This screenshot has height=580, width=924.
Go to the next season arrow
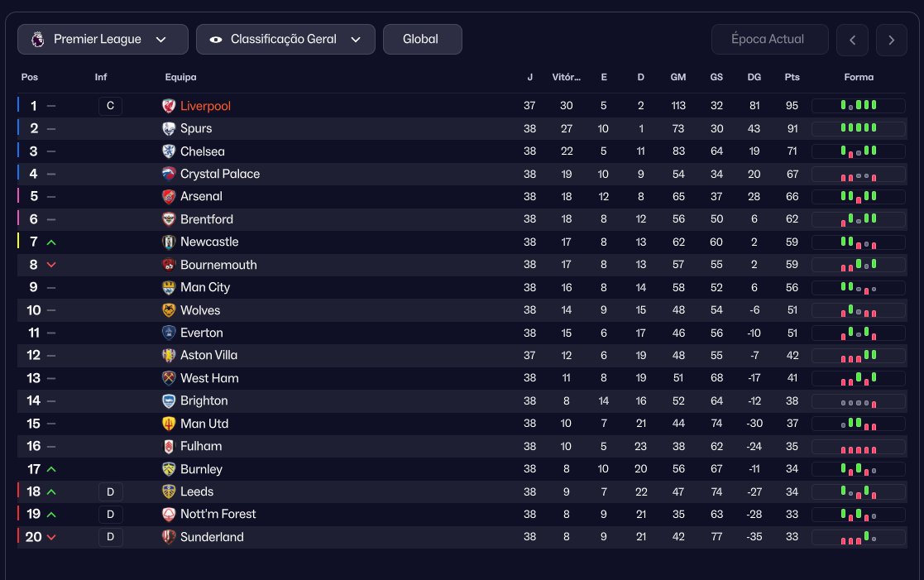pyautogui.click(x=892, y=40)
